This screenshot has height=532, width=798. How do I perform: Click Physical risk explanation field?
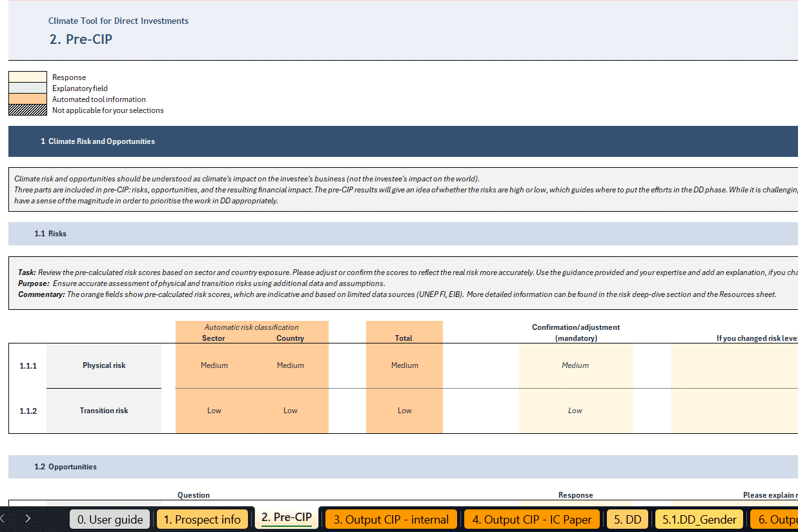tap(734, 365)
